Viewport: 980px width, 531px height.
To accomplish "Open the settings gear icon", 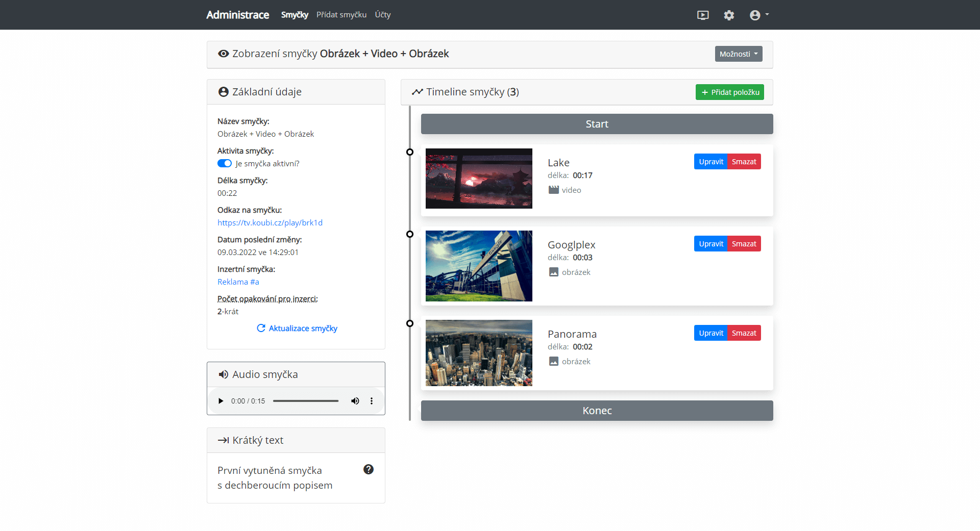I will pos(729,15).
